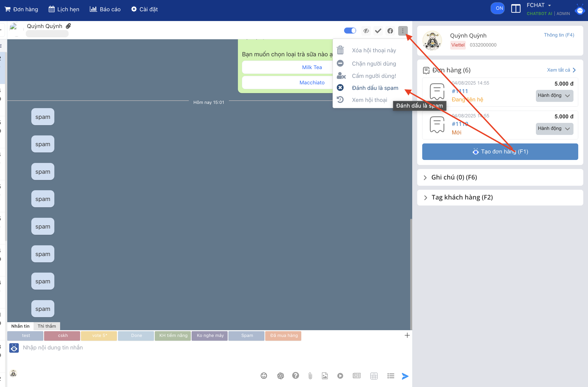This screenshot has width=588, height=387.
Task: Select Đánh dấu là spam menu item
Action: pyautogui.click(x=375, y=88)
